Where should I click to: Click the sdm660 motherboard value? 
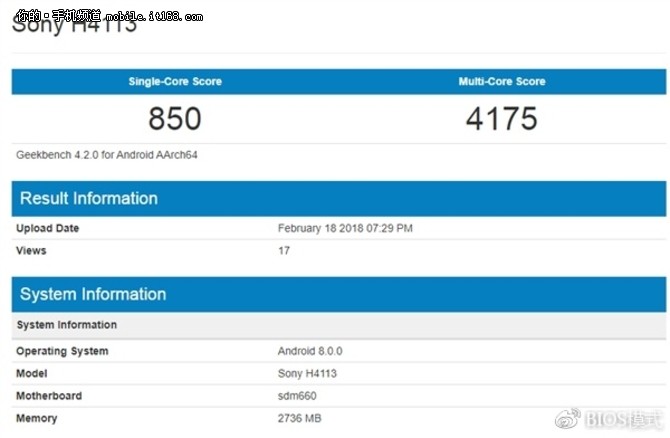tap(297, 396)
